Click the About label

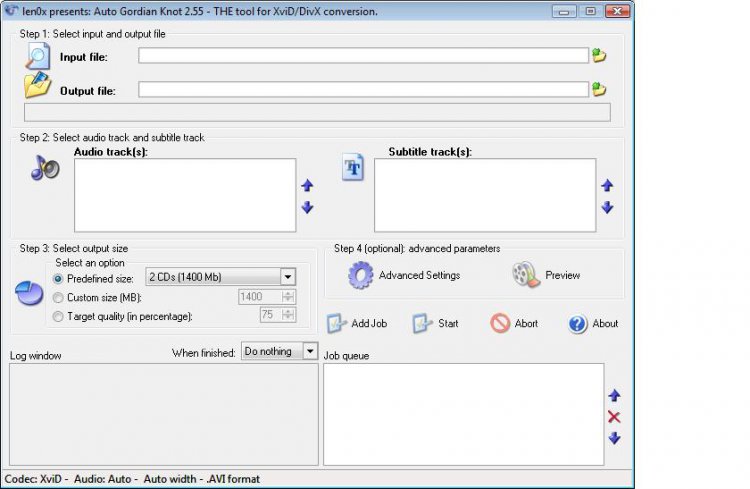(605, 323)
